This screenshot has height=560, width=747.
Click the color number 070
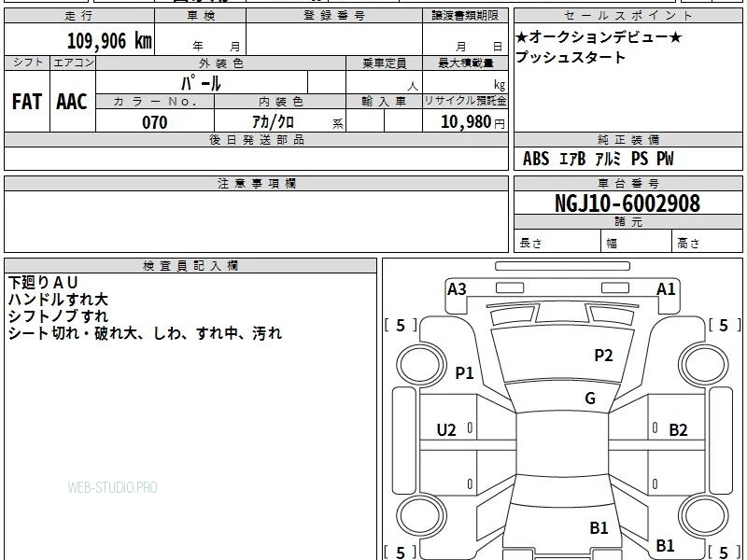[155, 122]
